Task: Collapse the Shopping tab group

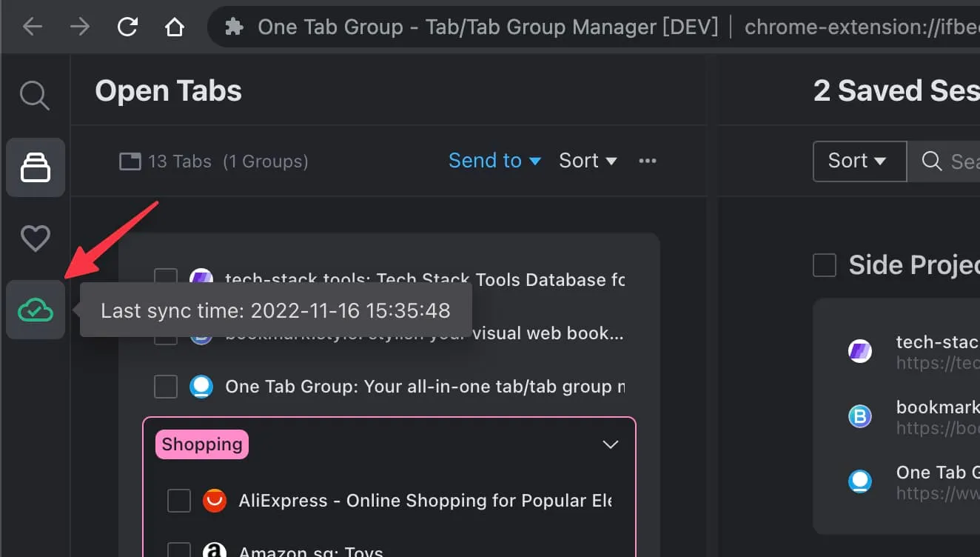Action: 610,444
